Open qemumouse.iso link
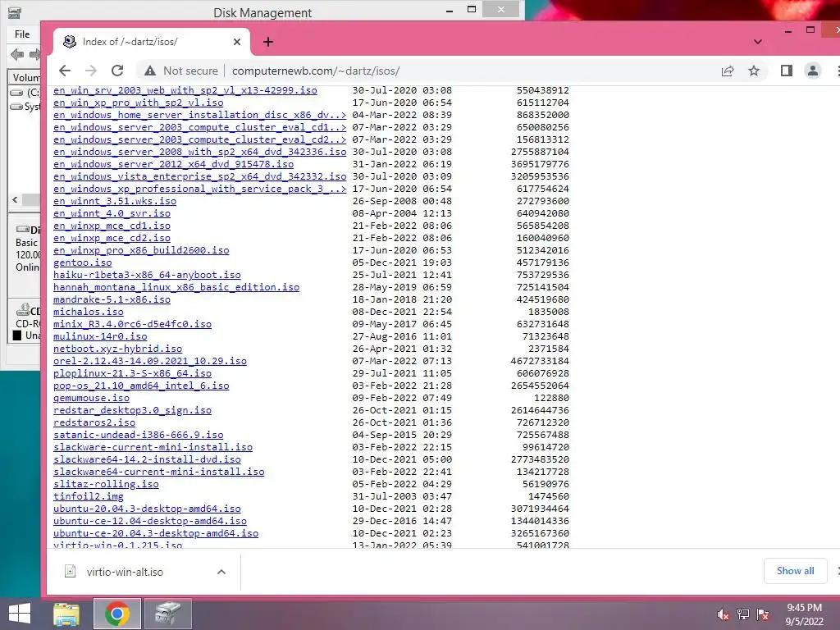840x630 pixels. 91,398
